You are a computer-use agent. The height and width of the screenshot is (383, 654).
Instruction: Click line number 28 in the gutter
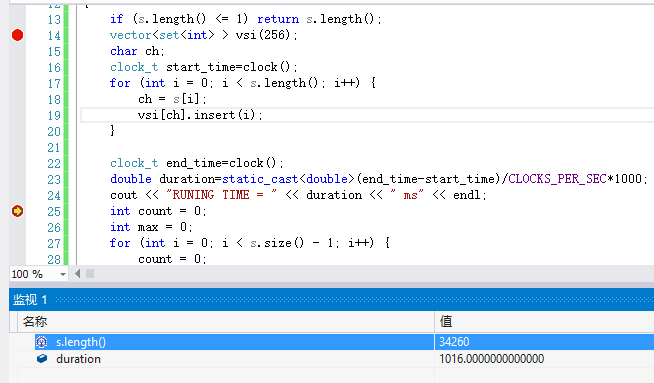(x=54, y=260)
